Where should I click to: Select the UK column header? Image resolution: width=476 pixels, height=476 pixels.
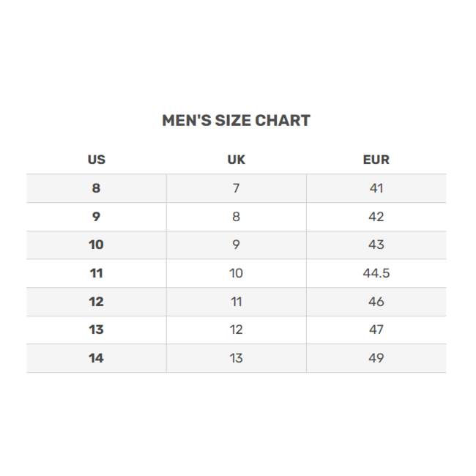coord(236,160)
